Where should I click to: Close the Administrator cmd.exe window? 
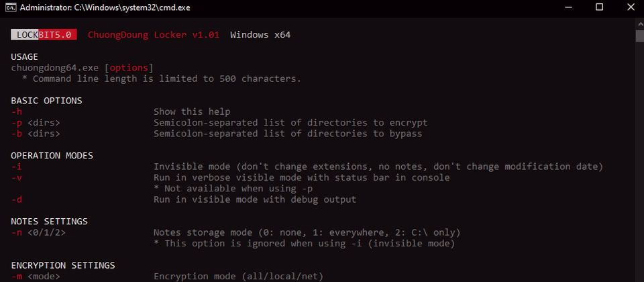point(629,8)
